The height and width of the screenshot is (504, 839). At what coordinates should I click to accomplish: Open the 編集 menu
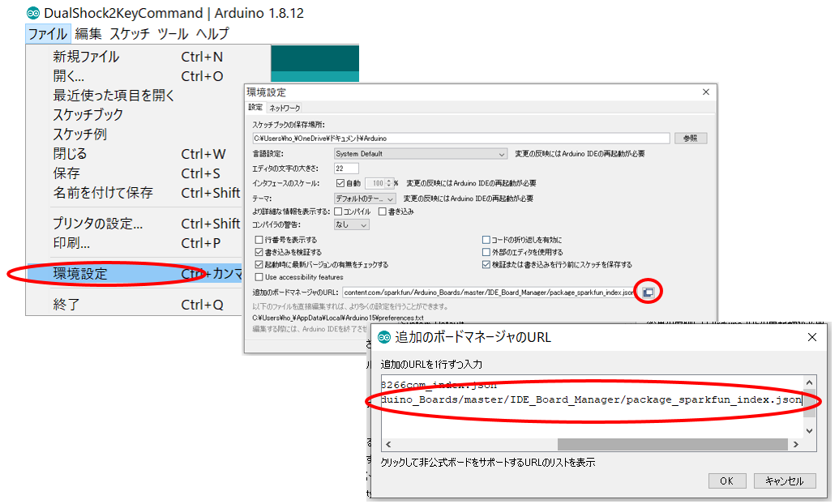[88, 34]
